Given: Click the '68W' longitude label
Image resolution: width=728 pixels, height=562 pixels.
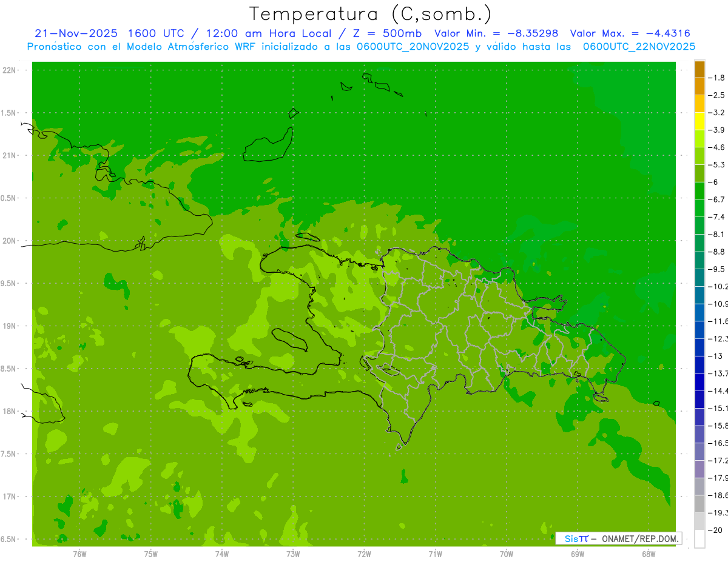Looking at the screenshot, I should [x=649, y=554].
